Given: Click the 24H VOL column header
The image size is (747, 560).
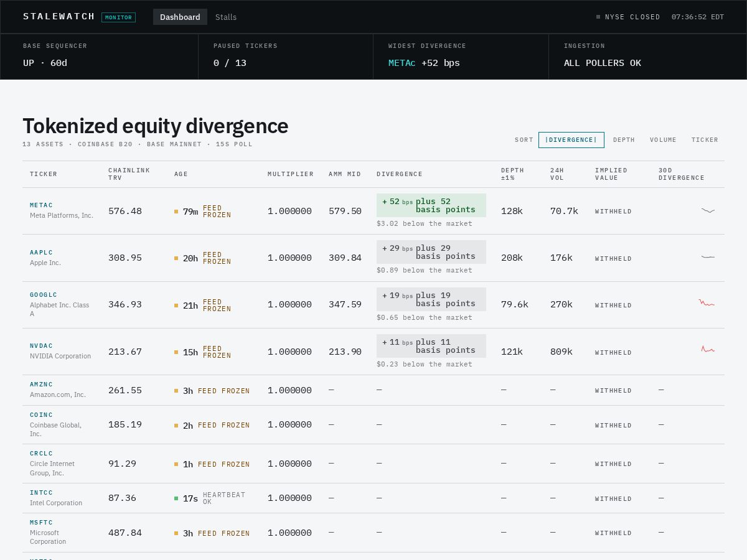Looking at the screenshot, I should [x=558, y=174].
